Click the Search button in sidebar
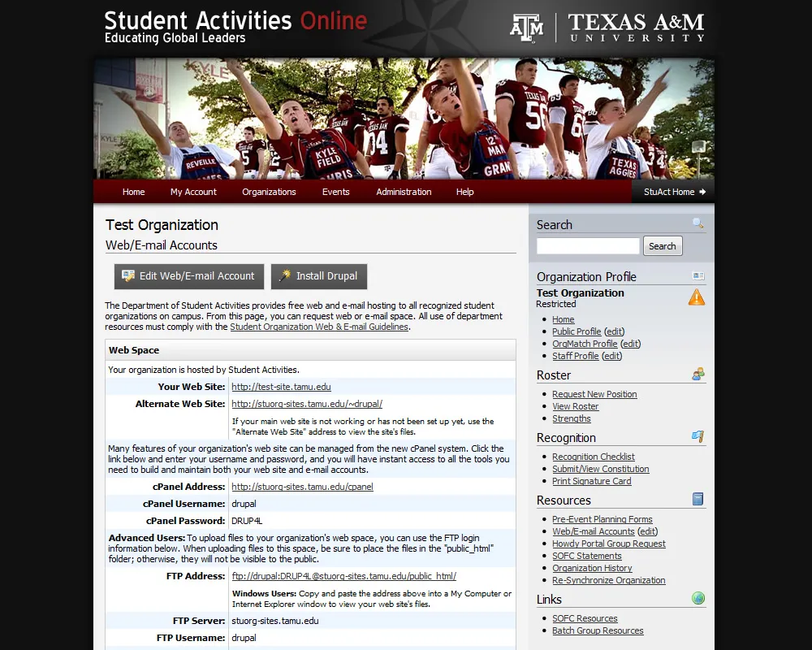This screenshot has height=650, width=812. pos(663,246)
